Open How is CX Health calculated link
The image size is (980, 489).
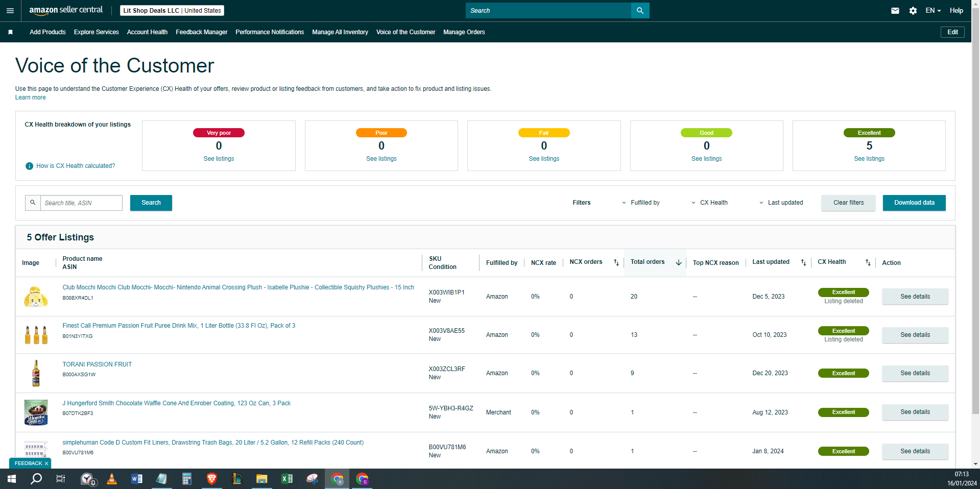[76, 166]
